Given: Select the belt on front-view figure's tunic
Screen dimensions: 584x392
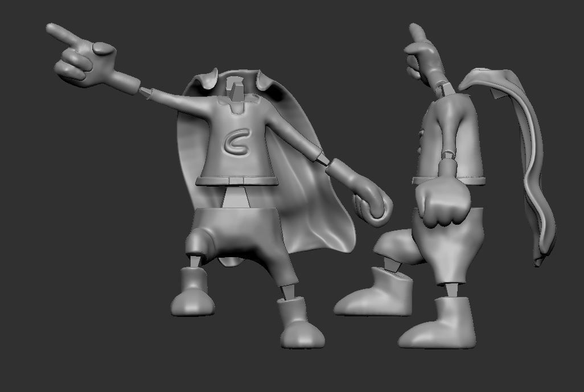Looking at the screenshot, I should [237, 181].
